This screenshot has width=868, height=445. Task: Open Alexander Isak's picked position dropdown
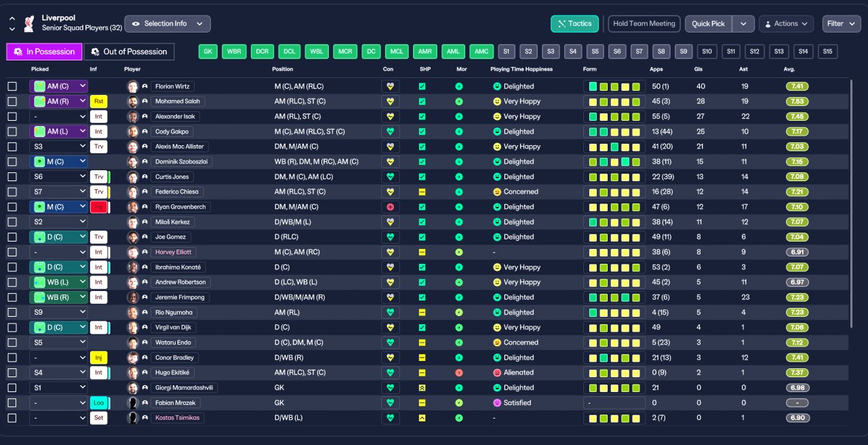point(59,117)
